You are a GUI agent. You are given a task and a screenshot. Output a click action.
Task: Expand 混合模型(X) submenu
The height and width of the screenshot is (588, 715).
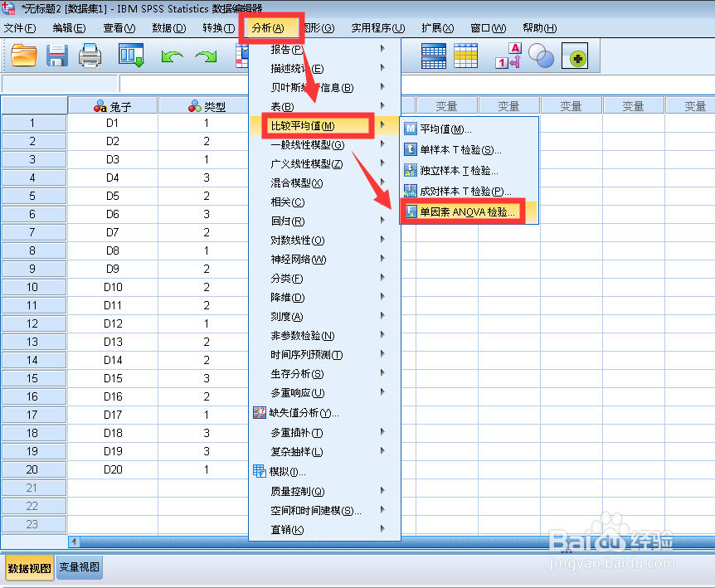pyautogui.click(x=324, y=183)
